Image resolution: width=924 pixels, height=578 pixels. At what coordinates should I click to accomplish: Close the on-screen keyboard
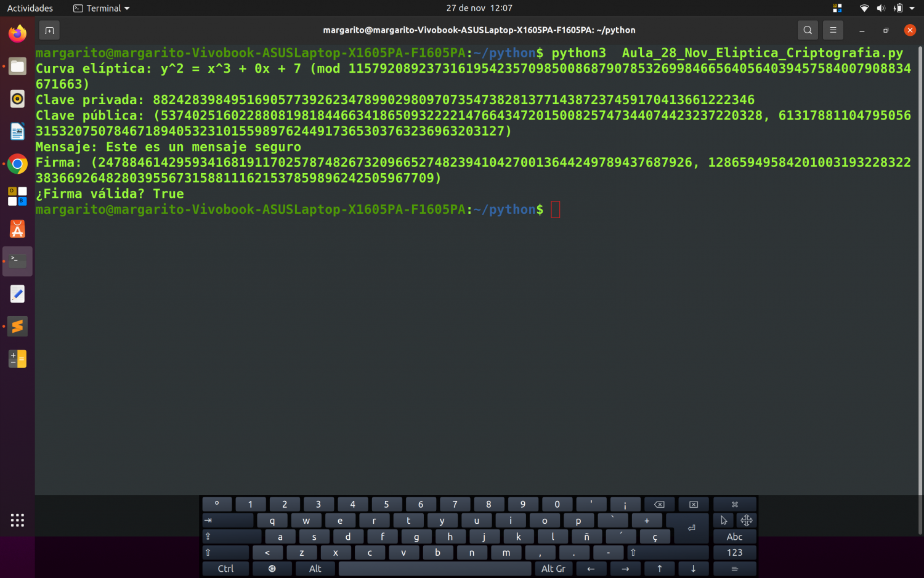pos(734,504)
